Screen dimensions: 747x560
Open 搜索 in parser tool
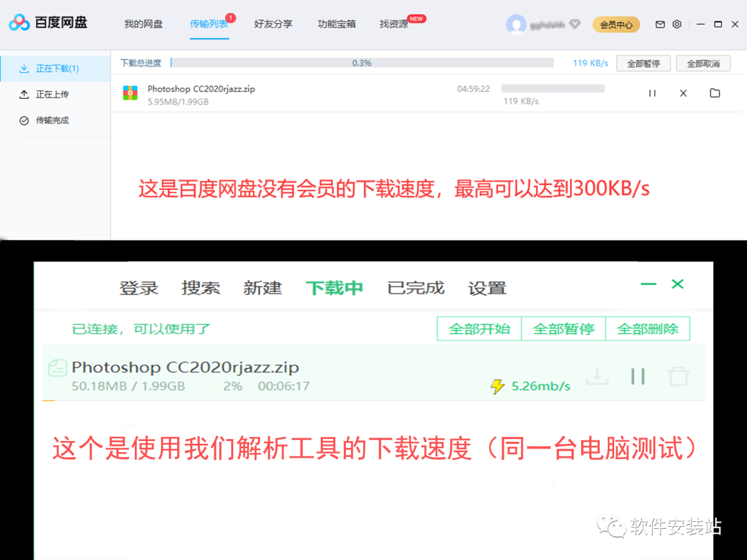(x=201, y=288)
